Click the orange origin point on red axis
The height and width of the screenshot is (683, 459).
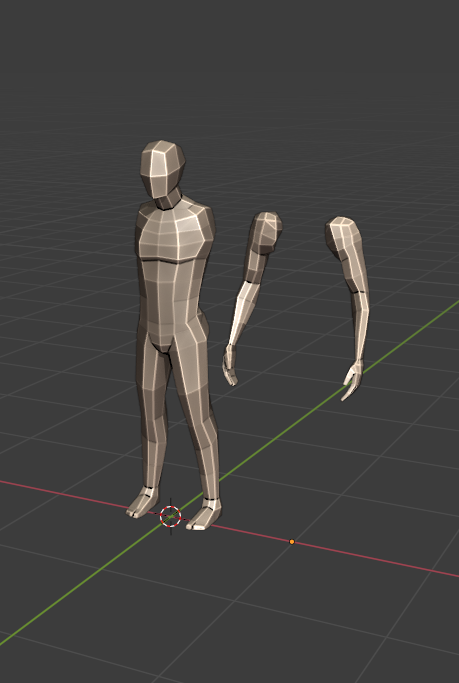[x=292, y=542]
